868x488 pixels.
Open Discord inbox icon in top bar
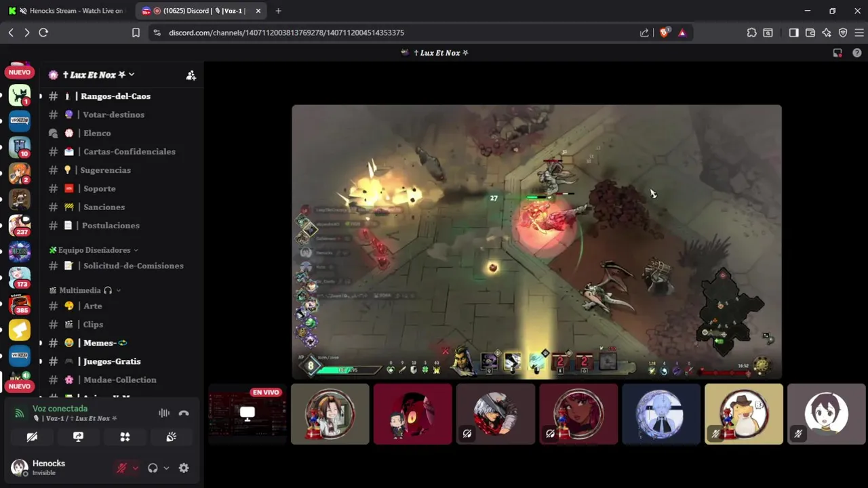click(x=837, y=53)
